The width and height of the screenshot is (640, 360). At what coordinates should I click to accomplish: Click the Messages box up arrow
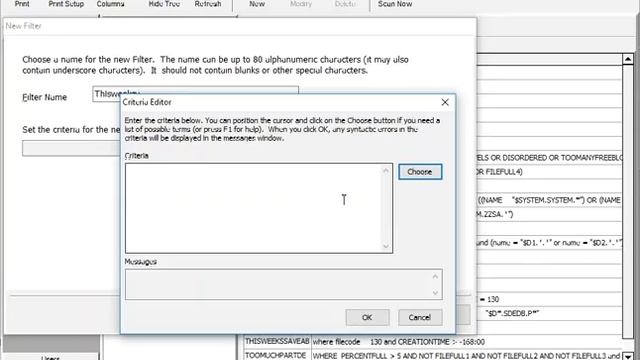[x=435, y=276]
